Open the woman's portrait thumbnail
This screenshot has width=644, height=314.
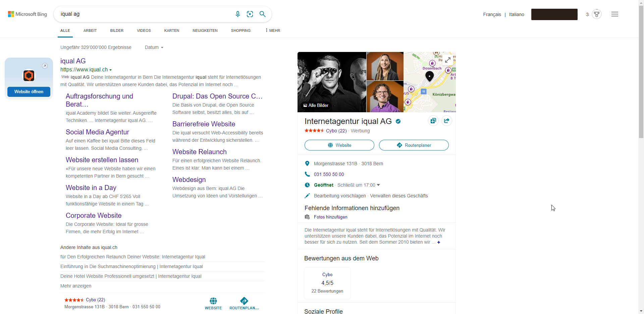pyautogui.click(x=385, y=66)
